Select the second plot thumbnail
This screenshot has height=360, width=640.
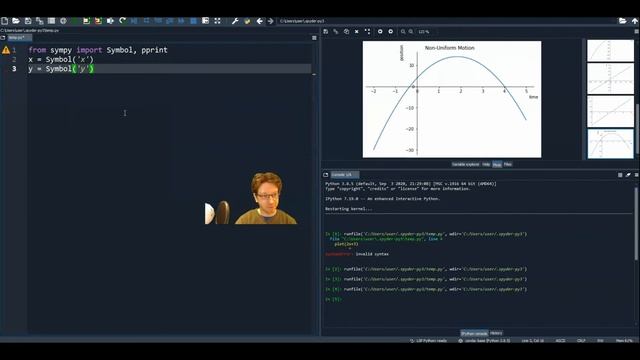coord(610,79)
